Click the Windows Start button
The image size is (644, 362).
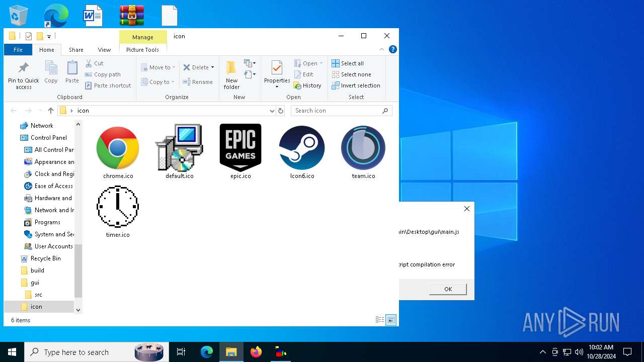point(12,352)
